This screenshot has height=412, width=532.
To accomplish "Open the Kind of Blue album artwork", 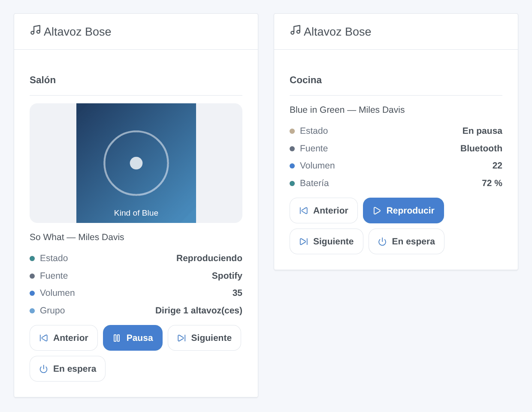I will pyautogui.click(x=136, y=163).
